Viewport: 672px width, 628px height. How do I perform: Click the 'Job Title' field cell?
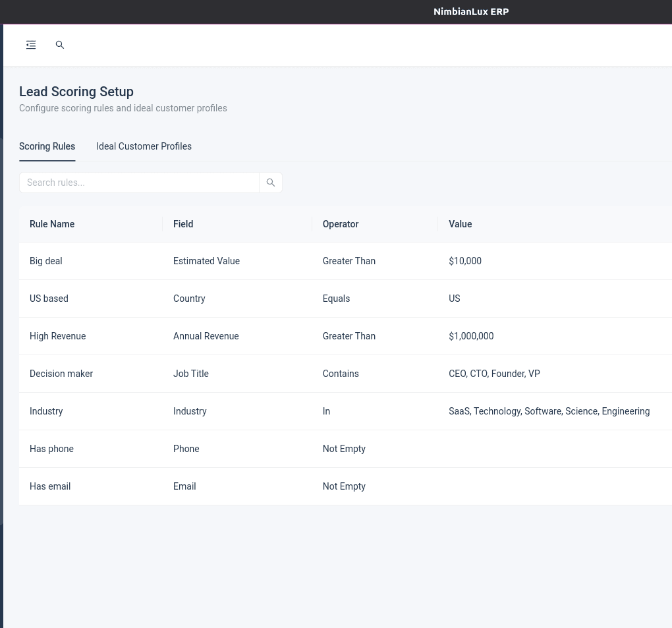pyautogui.click(x=190, y=374)
